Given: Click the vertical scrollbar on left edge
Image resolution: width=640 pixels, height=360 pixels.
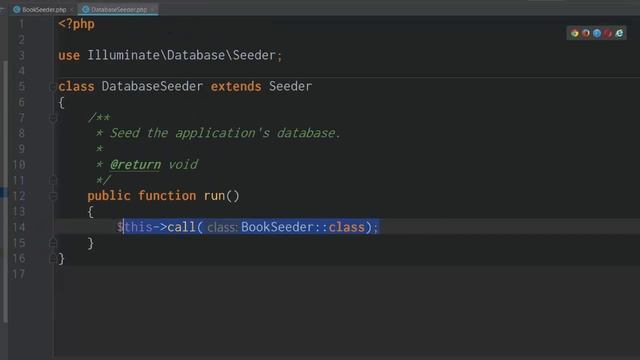Looking at the screenshot, I should pyautogui.click(x=5, y=192).
